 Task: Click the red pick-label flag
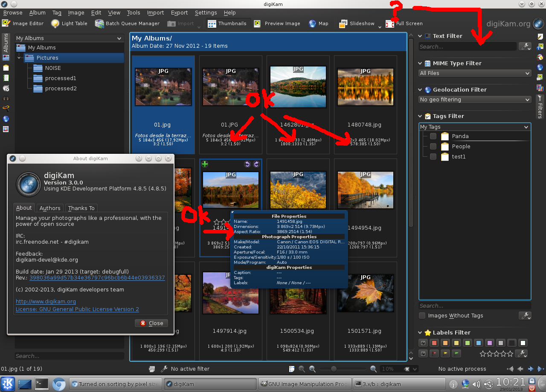pyautogui.click(x=434, y=354)
